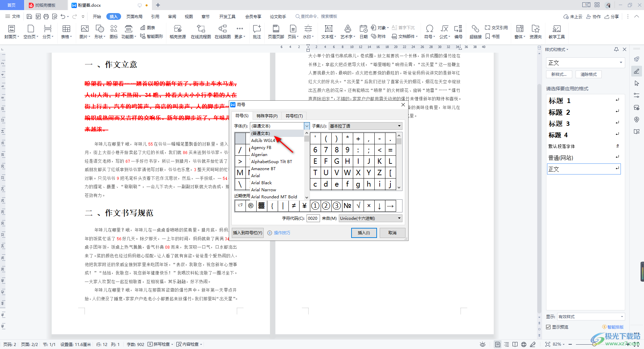Open cross reference (交叉引用)

(x=496, y=28)
